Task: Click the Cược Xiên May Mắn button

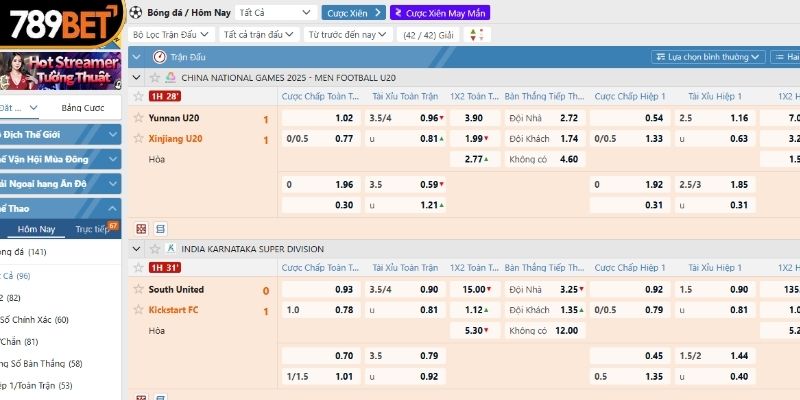Action: (x=433, y=13)
